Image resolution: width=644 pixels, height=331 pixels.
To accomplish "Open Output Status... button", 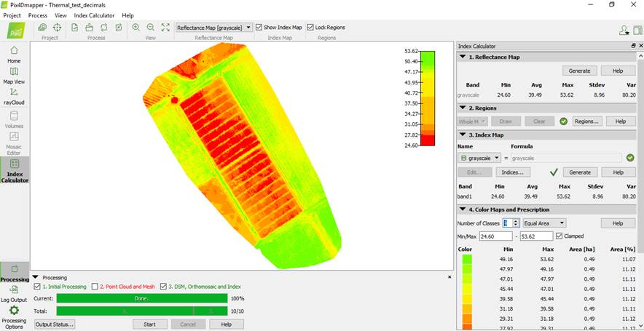I will pos(55,324).
